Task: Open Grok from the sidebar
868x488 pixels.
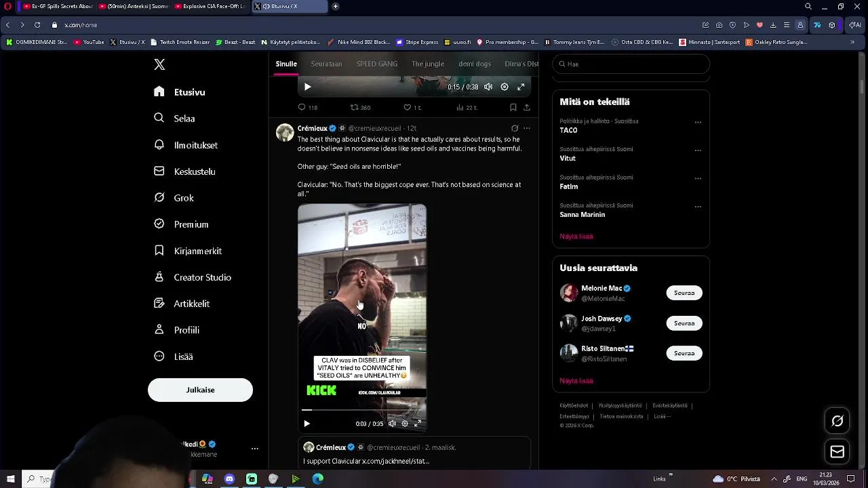Action: (174, 198)
